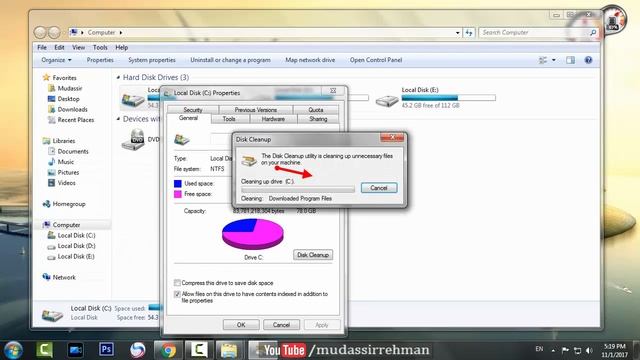The width and height of the screenshot is (640, 360).
Task: Open Pictures library
Action: click(x=68, y=172)
